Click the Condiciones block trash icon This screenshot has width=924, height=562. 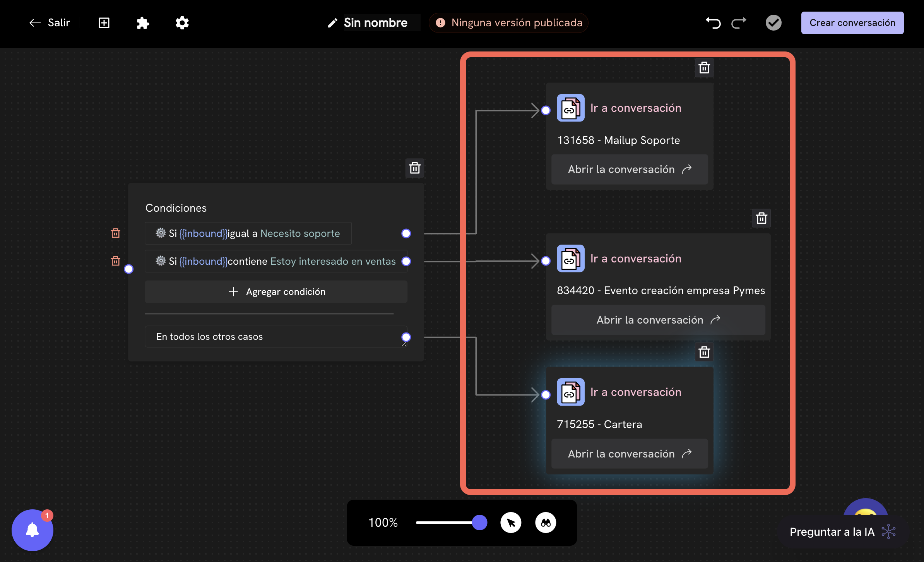tap(415, 168)
